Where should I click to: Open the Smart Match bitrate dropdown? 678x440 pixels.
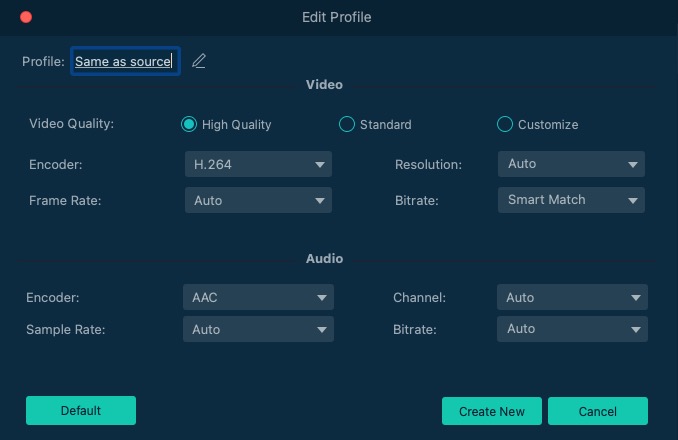pos(571,200)
